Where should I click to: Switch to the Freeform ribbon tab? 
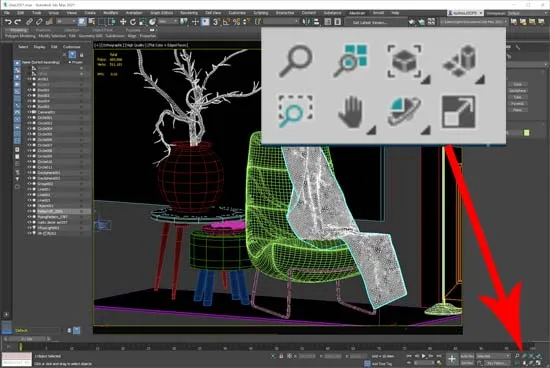[x=43, y=30]
